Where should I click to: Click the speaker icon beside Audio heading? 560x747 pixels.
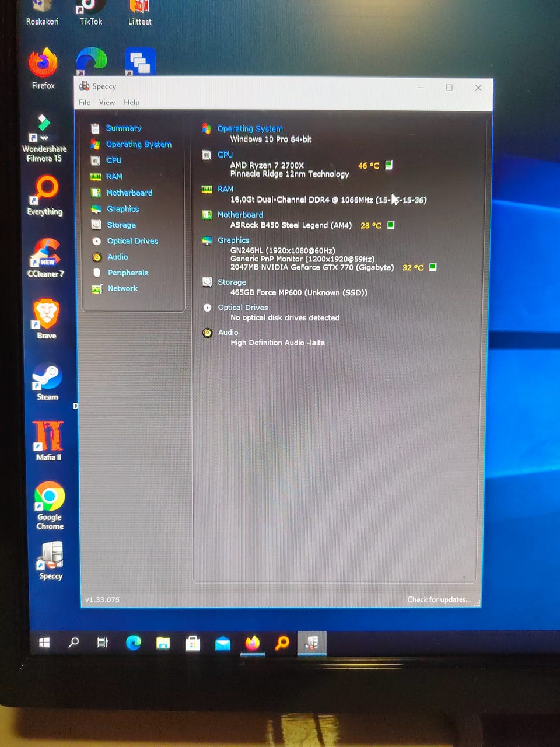tap(207, 333)
